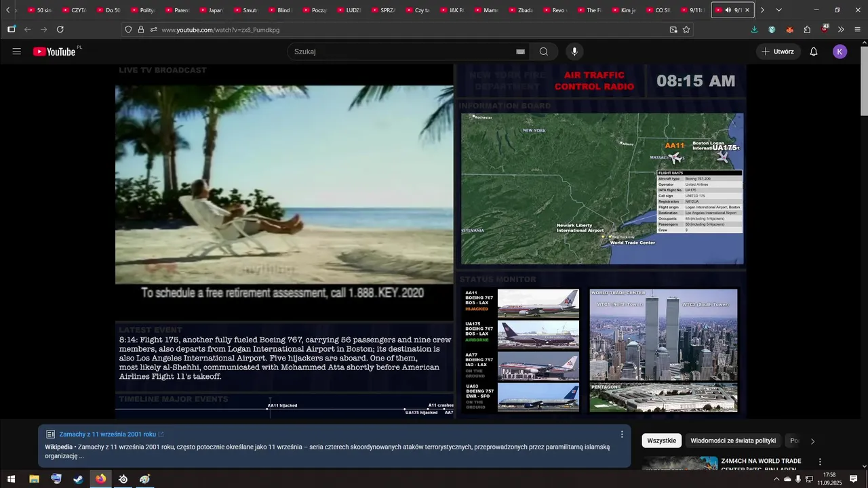Switch to the Japan tab

(212, 10)
